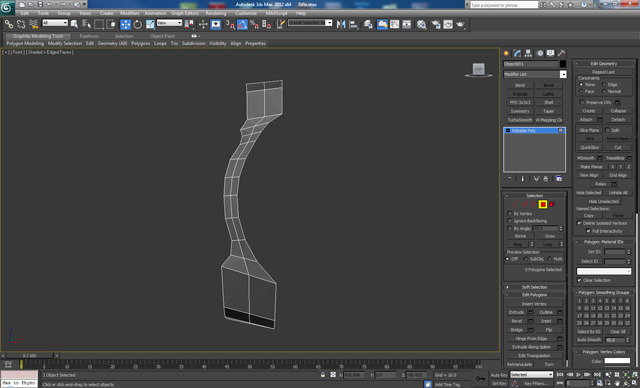Select Vertex sub-object level icon
640x388 pixels.
pyautogui.click(x=516, y=204)
